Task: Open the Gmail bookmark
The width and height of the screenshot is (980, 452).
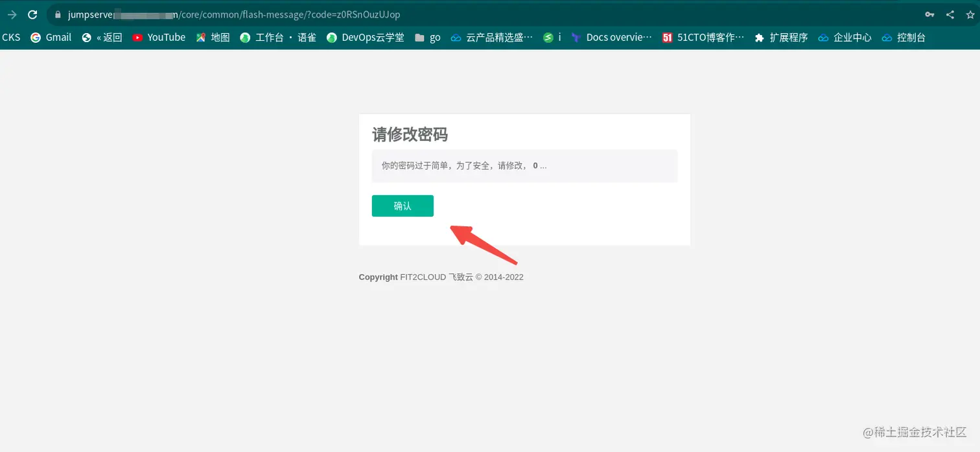Action: coord(51,38)
